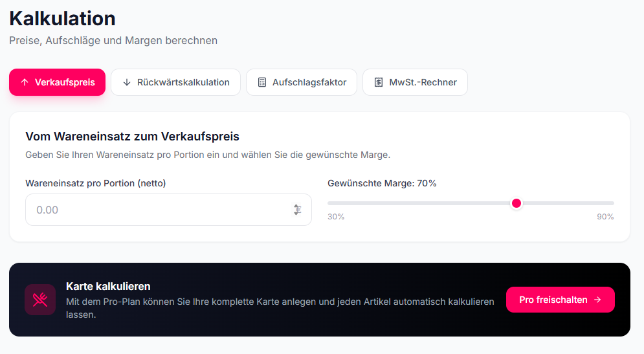Click the up-arrow icon on Verkaufspreis tab

(25, 82)
